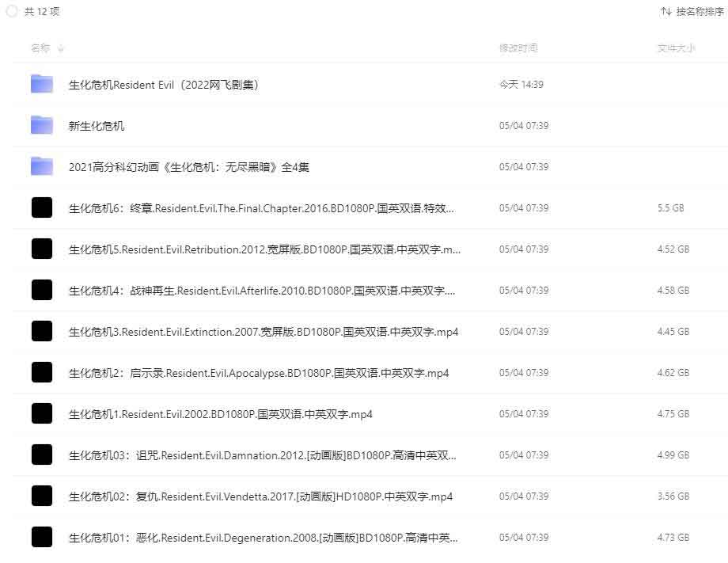This screenshot has height=563, width=728.
Task: Click the 4.58 GB file size
Action: pyautogui.click(x=673, y=291)
